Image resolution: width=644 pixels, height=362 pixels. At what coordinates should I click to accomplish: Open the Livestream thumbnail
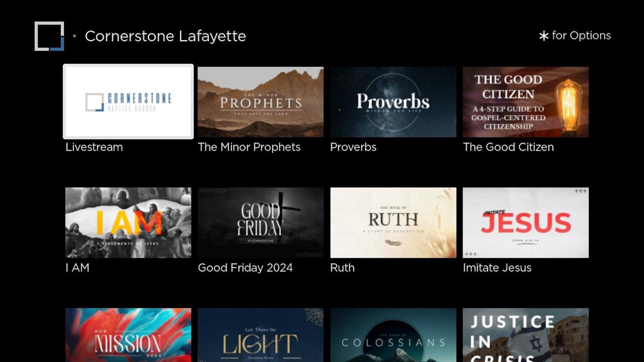tap(128, 102)
